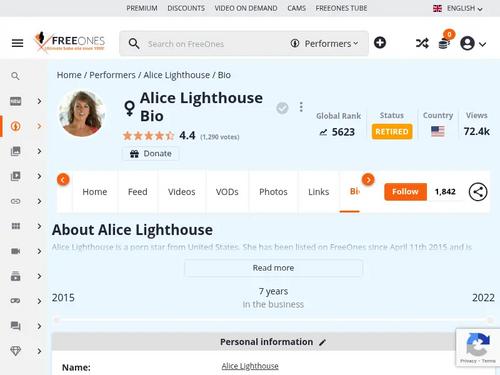Click the sidebar shop box icon
Image resolution: width=500 pixels, height=375 pixels.
click(16, 276)
